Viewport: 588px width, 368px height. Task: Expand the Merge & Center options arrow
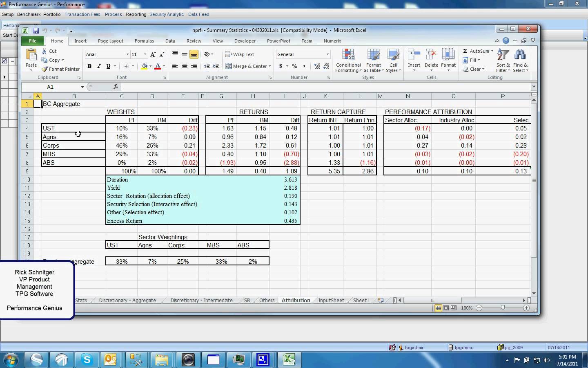tap(270, 66)
